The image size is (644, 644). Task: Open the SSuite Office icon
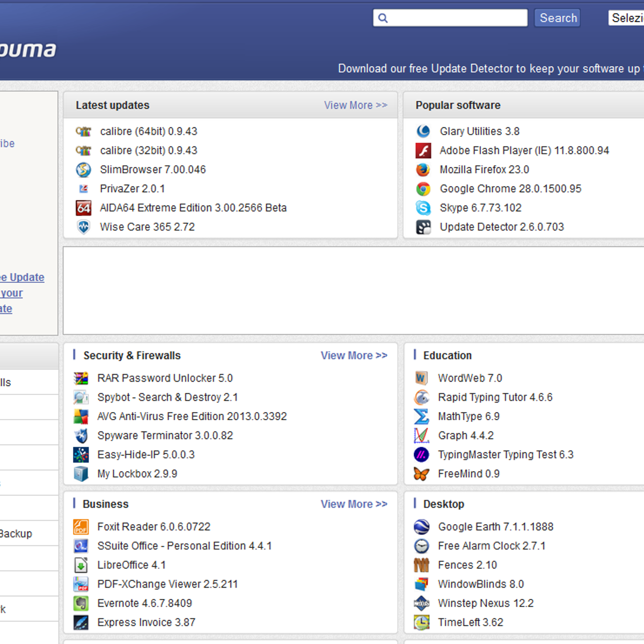pyautogui.click(x=80, y=546)
